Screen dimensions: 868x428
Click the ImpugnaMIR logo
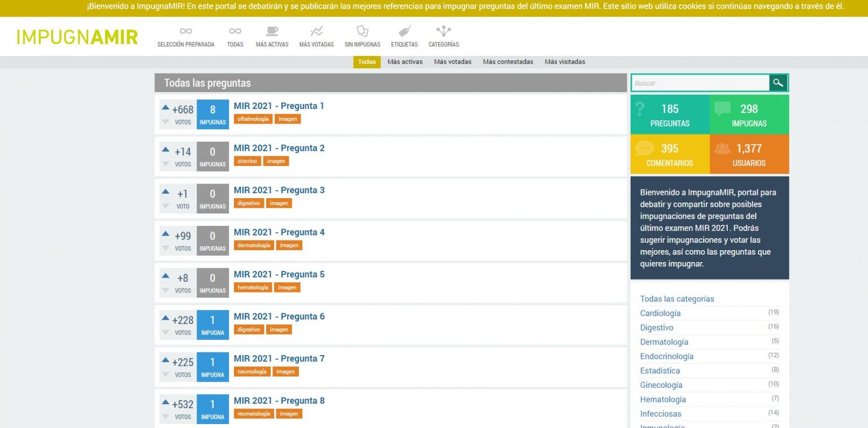point(77,37)
